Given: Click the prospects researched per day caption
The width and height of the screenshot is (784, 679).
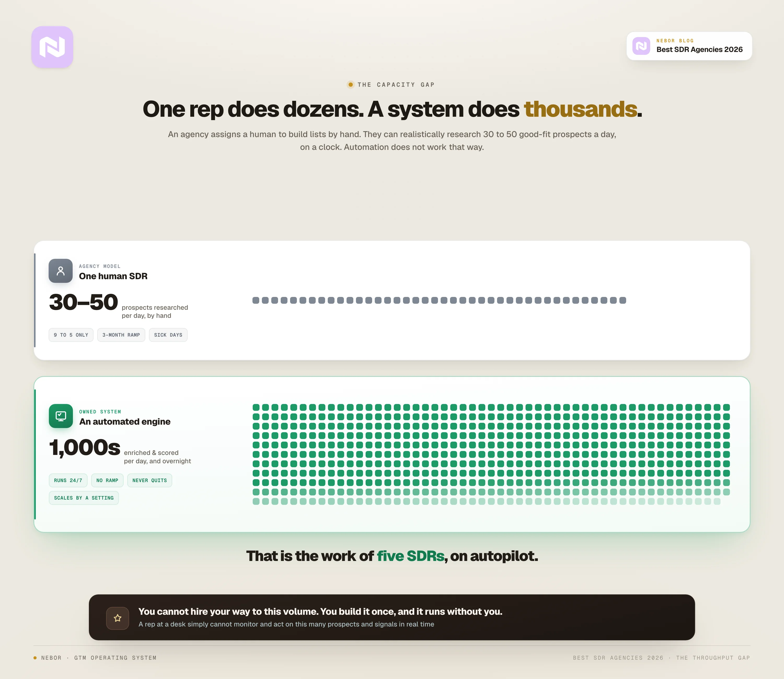Looking at the screenshot, I should pyautogui.click(x=155, y=312).
